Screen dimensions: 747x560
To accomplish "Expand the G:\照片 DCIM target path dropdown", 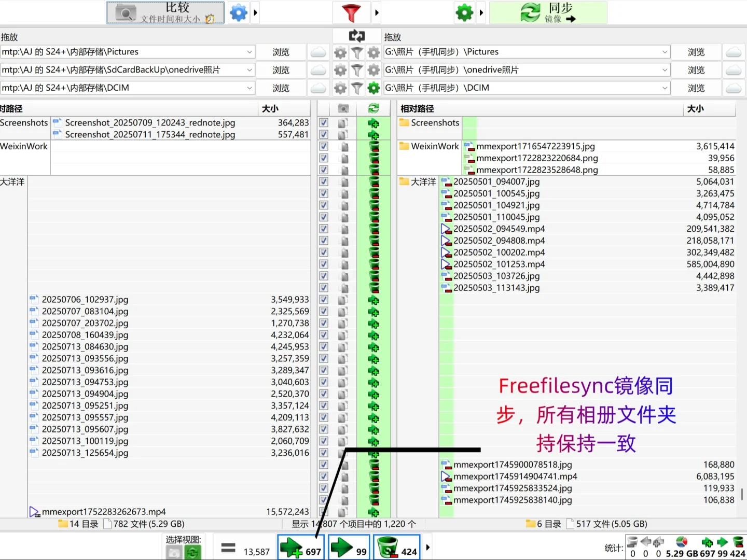I will click(665, 88).
